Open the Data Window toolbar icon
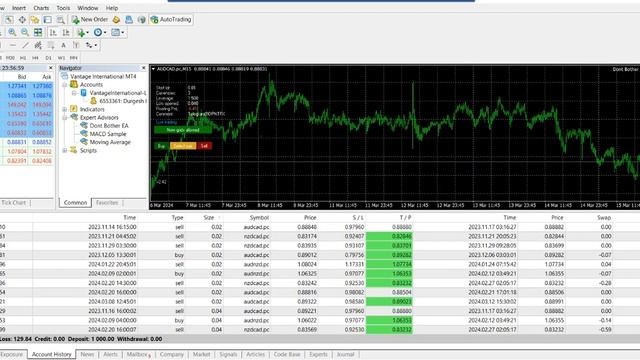Image resolution: width=640 pixels, height=360 pixels. click(x=22, y=19)
